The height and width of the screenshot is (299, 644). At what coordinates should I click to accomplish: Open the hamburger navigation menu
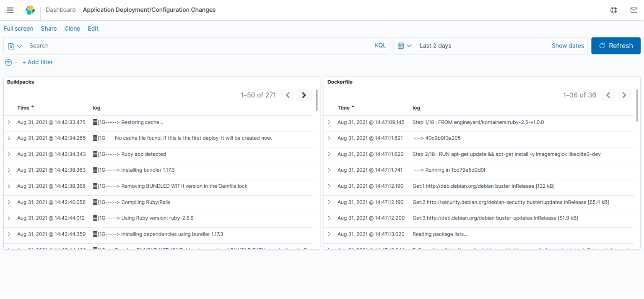coord(10,10)
